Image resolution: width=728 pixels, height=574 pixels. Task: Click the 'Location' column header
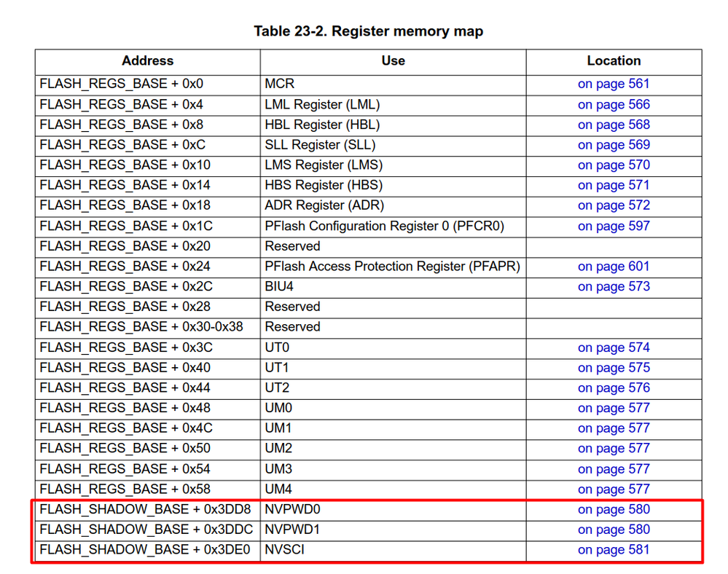point(614,60)
